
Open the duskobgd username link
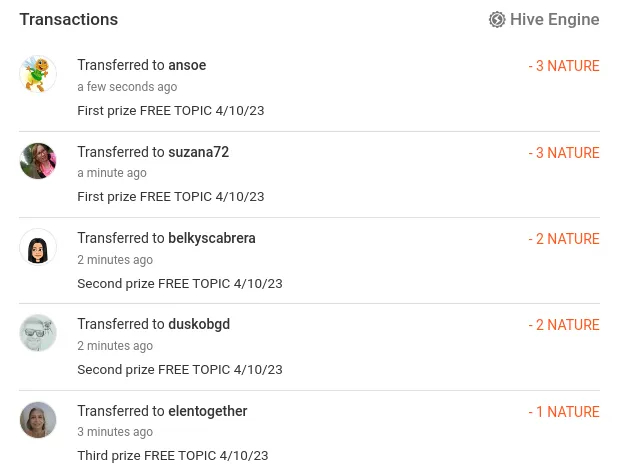click(x=199, y=324)
